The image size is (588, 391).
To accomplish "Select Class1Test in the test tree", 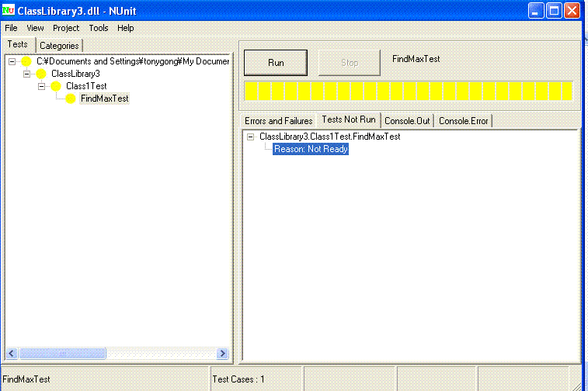I will tap(86, 86).
